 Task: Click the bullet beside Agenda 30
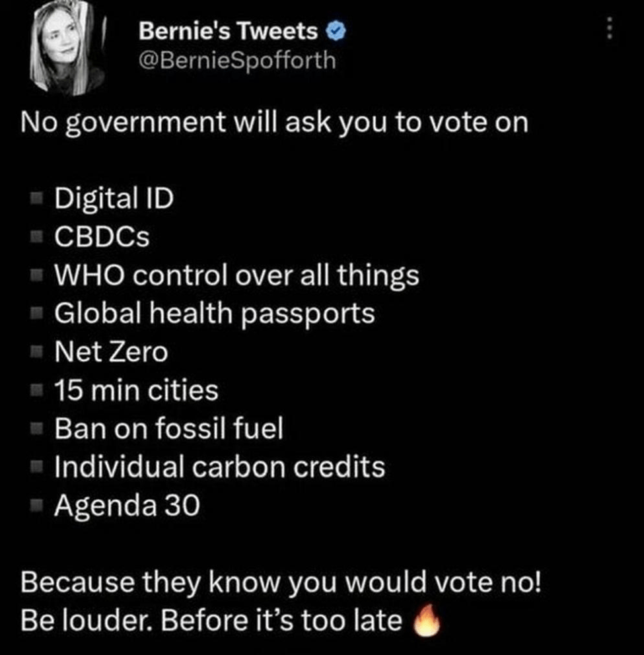coord(36,505)
